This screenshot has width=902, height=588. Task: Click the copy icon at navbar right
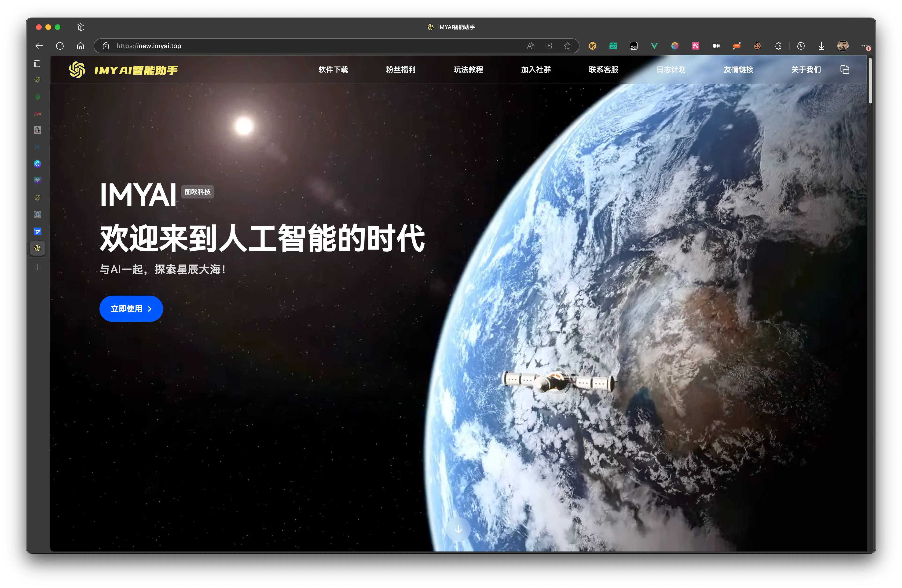coord(845,70)
